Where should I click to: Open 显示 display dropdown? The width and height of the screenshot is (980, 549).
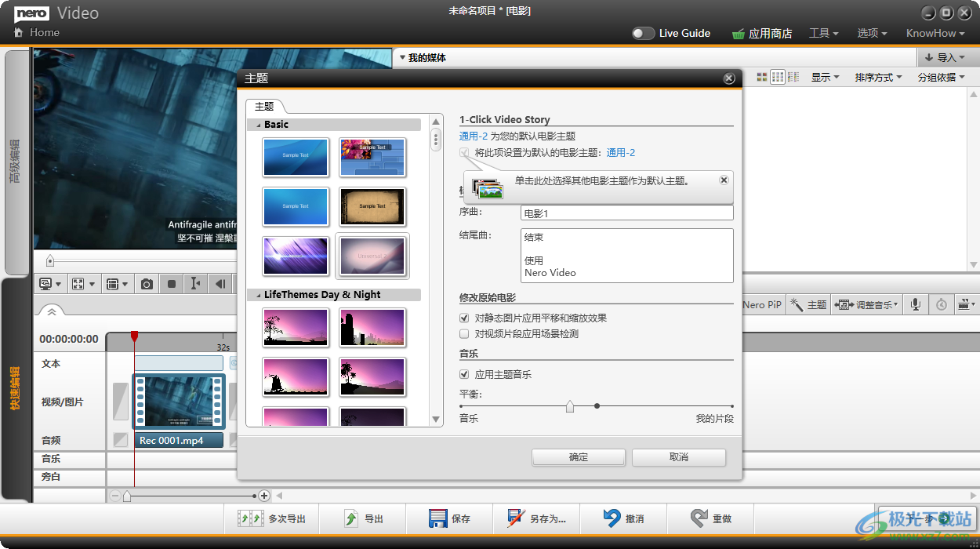825,77
